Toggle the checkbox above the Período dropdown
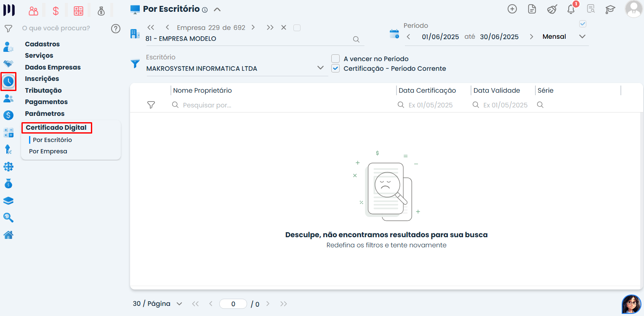The height and width of the screenshot is (316, 644). point(583,24)
